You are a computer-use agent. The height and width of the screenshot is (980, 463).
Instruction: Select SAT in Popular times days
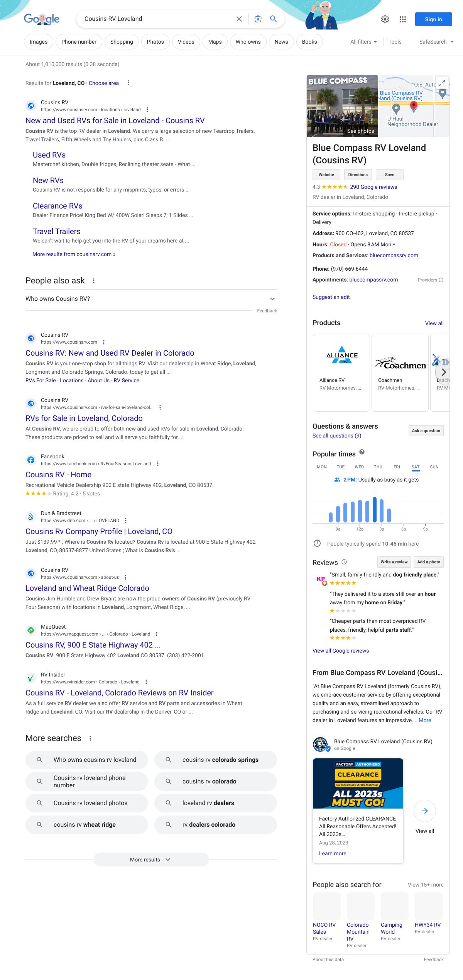(x=415, y=467)
